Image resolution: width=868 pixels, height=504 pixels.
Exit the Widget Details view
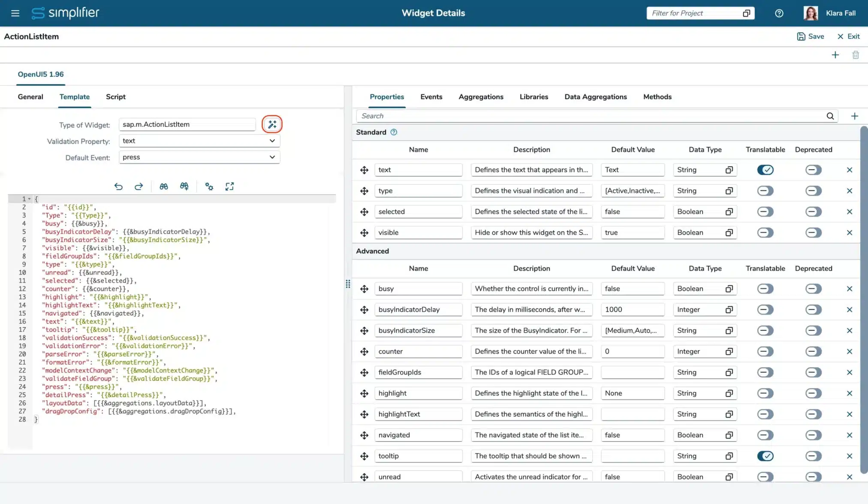[848, 36]
